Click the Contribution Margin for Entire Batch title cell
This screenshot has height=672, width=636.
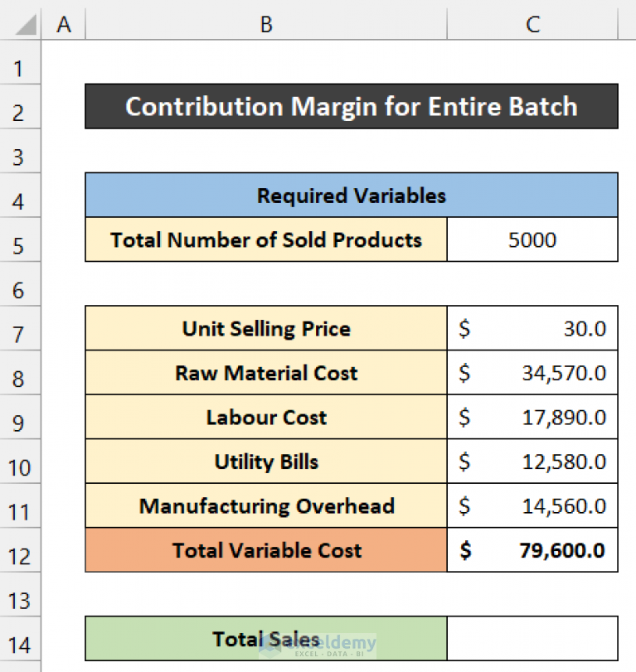352,106
